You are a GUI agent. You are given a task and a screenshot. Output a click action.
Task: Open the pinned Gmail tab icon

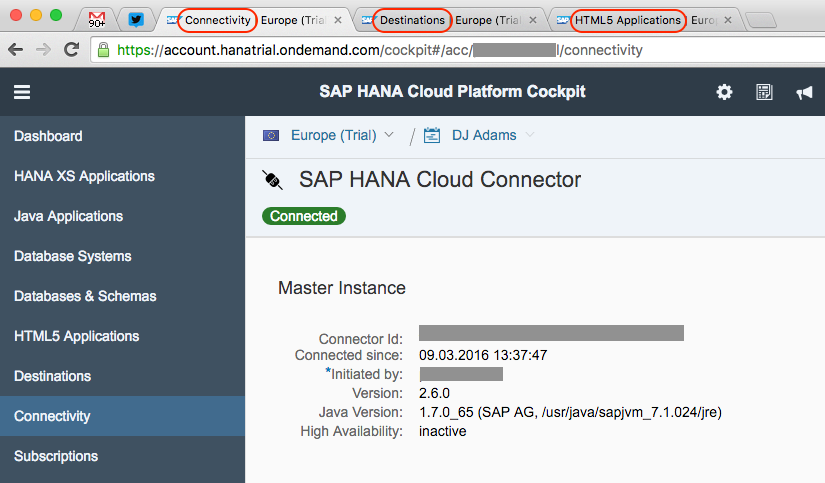[96, 19]
